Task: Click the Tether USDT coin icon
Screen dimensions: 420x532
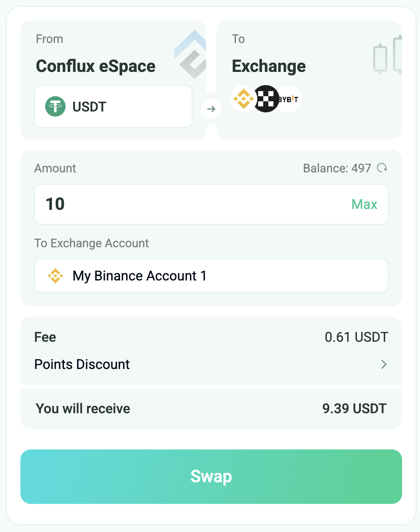Action: click(x=55, y=106)
